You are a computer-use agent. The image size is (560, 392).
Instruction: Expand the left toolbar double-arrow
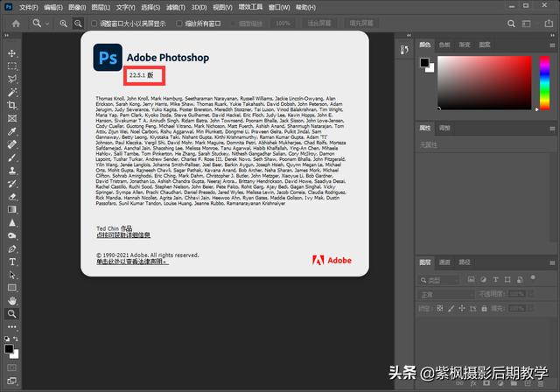[x=6, y=35]
